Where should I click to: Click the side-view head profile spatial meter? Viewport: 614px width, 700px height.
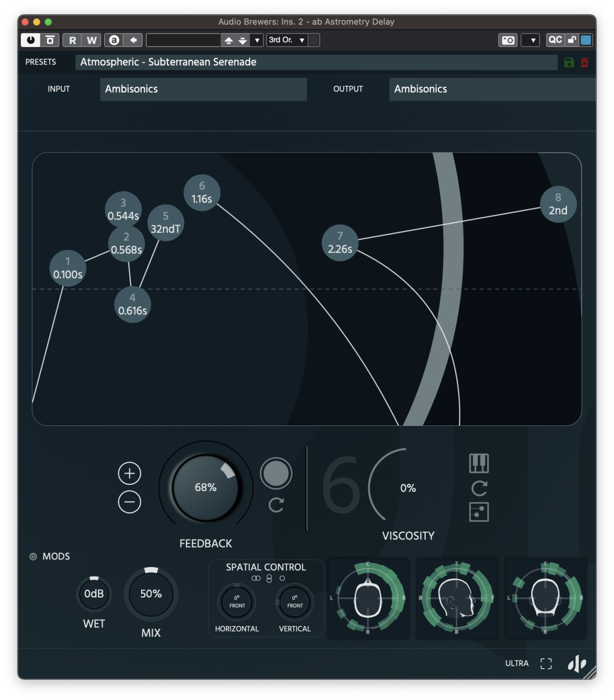click(456, 598)
